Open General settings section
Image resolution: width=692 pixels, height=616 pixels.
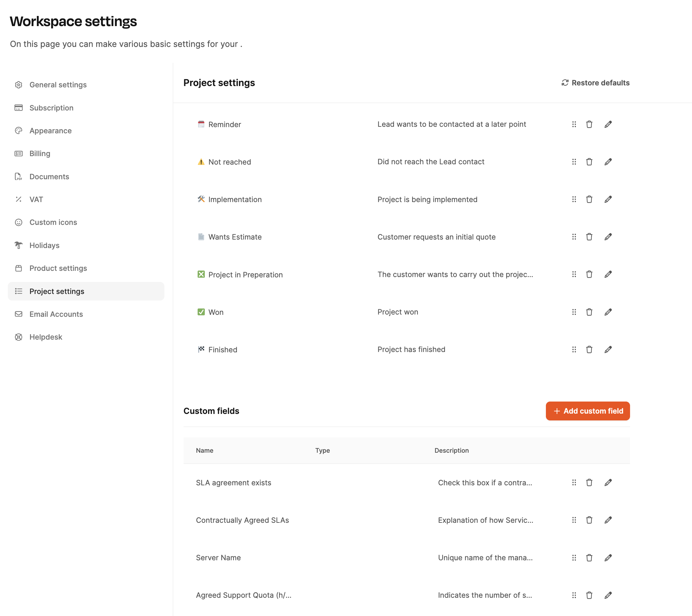58,85
